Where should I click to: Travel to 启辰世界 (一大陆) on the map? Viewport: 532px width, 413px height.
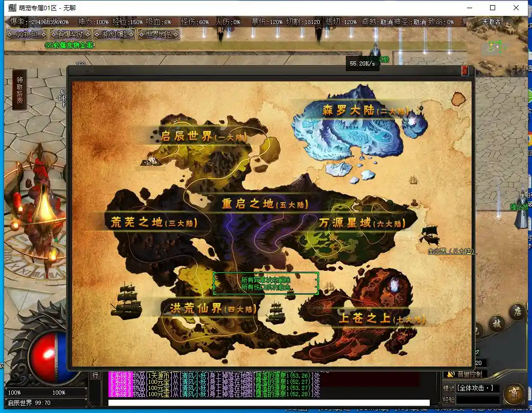203,137
